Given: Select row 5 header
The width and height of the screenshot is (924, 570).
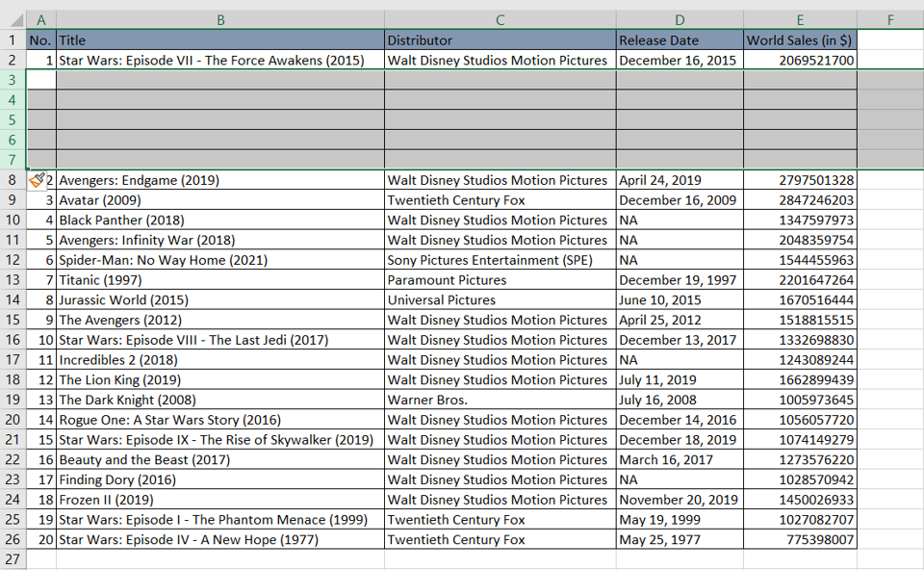Looking at the screenshot, I should click(x=13, y=120).
